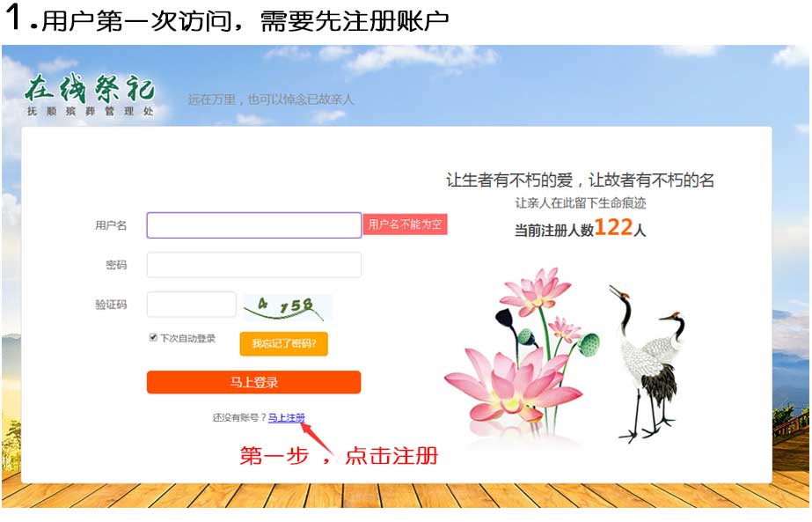Toggle the 下次自动登录 checkbox
812x522 pixels.
tap(153, 337)
